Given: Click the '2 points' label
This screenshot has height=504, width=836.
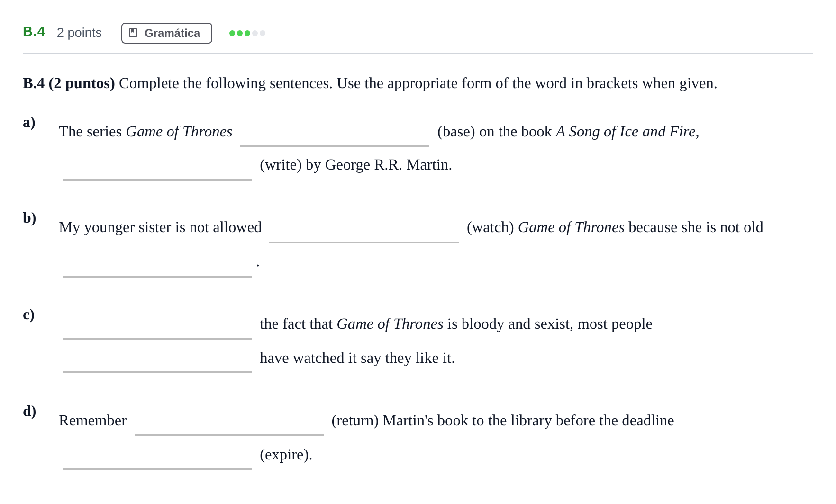Looking at the screenshot, I should 79,33.
